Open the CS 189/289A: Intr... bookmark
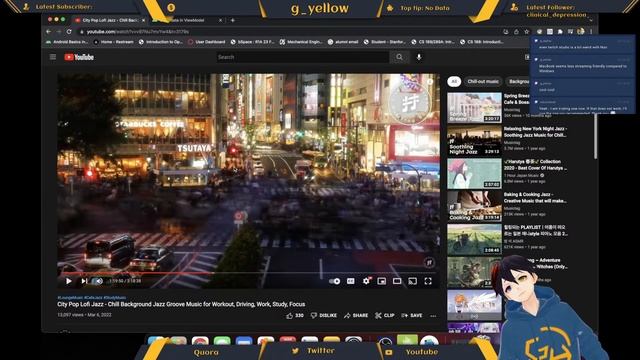The height and width of the screenshot is (360, 640). [433, 42]
